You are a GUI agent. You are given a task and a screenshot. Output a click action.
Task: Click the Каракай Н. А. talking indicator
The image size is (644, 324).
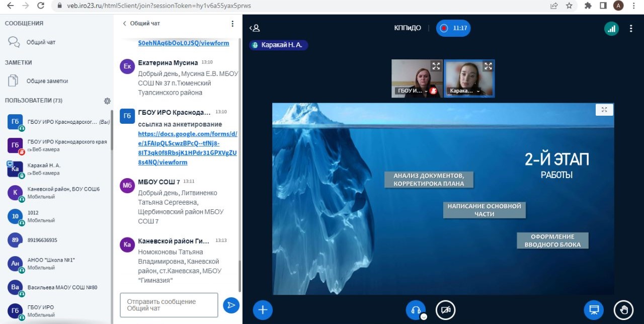pos(279,45)
